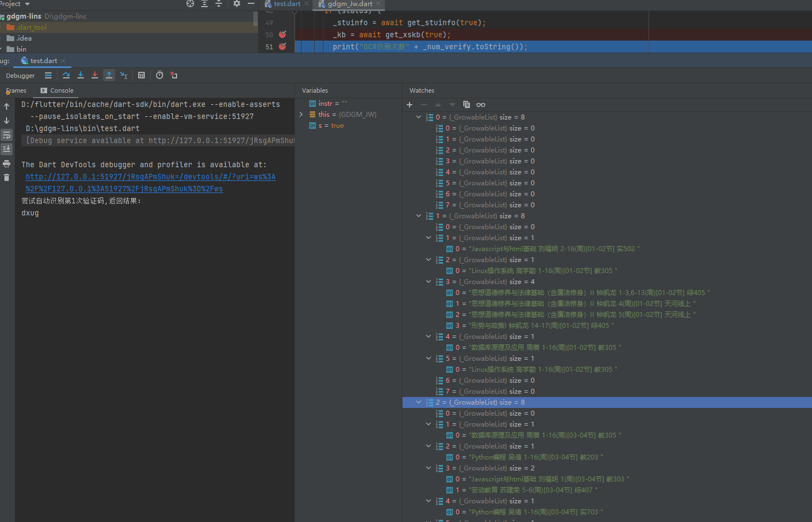Click the console Up the Stack Trace arrow
This screenshot has width=812, height=522.
coord(7,106)
